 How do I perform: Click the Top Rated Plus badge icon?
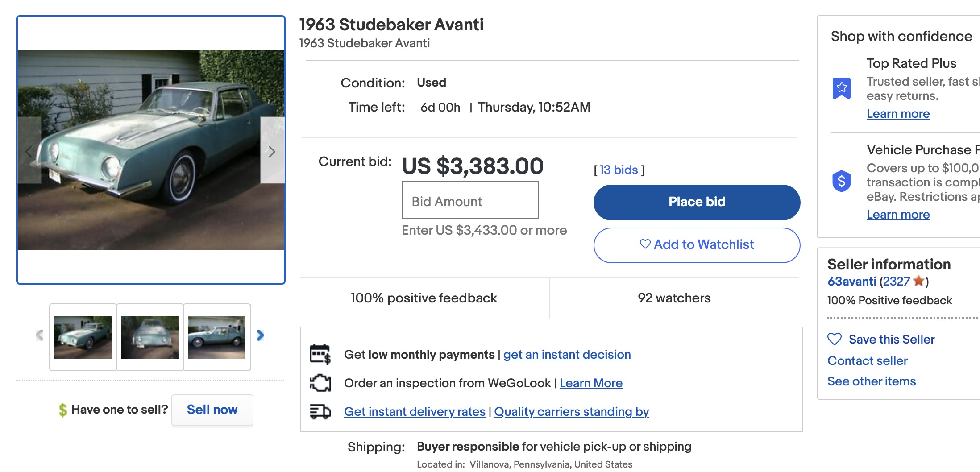[x=841, y=88]
